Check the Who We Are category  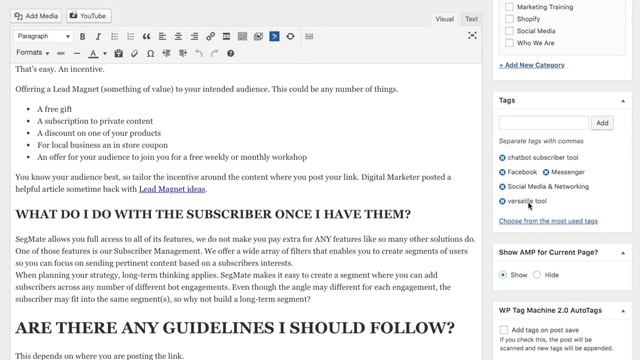509,43
